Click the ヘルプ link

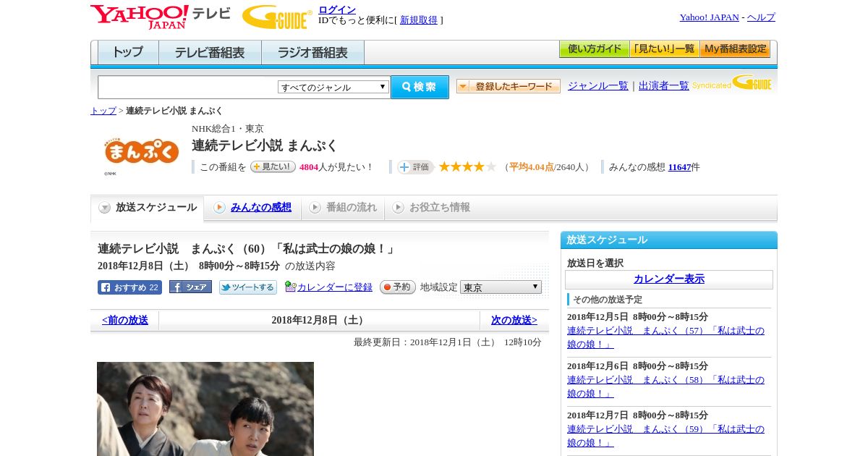coord(761,17)
